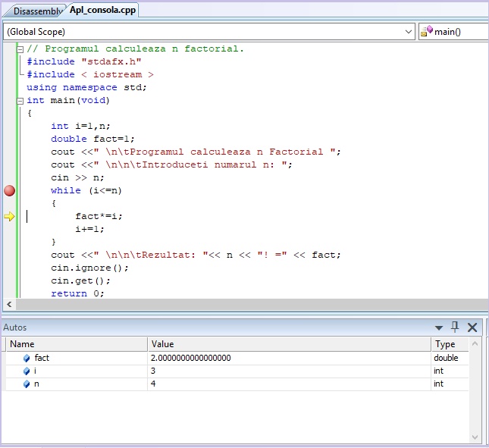Click the variable icon beside fact
Viewport: 489px width, 448px height.
27,358
